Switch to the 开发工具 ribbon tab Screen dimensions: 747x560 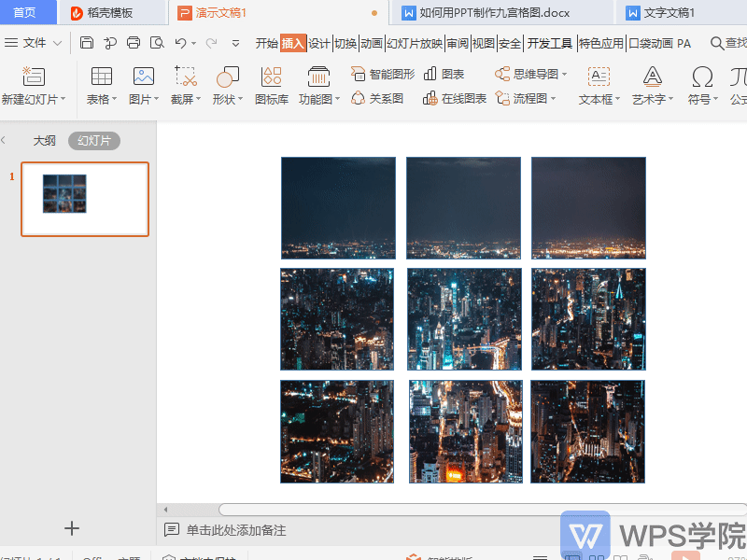(550, 43)
